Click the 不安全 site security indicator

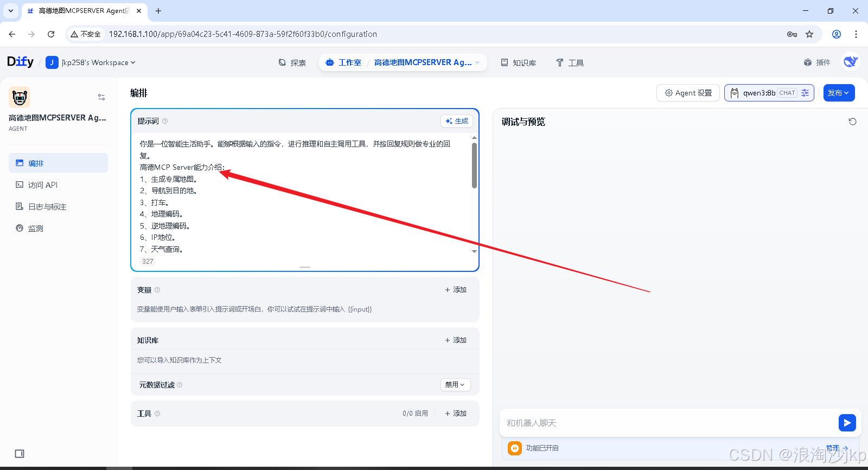point(86,34)
